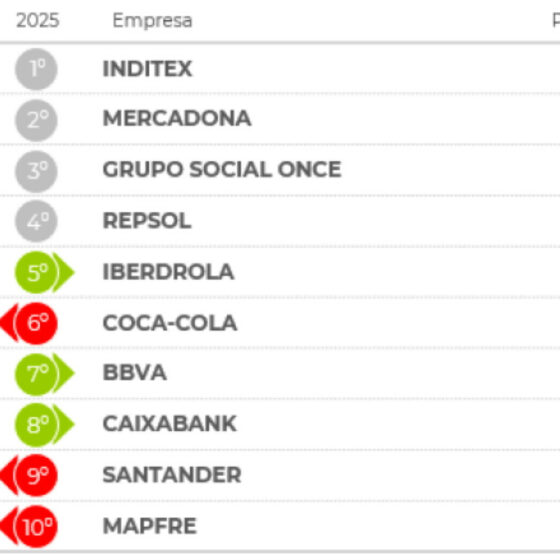Open the CAIXABANK company entry
The height and width of the screenshot is (560, 560).
tap(170, 424)
